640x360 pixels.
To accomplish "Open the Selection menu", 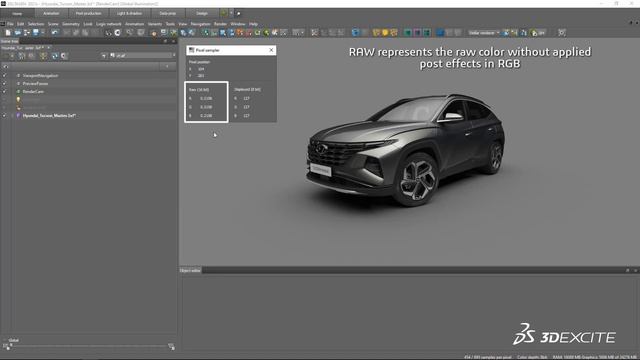I will pyautogui.click(x=36, y=24).
